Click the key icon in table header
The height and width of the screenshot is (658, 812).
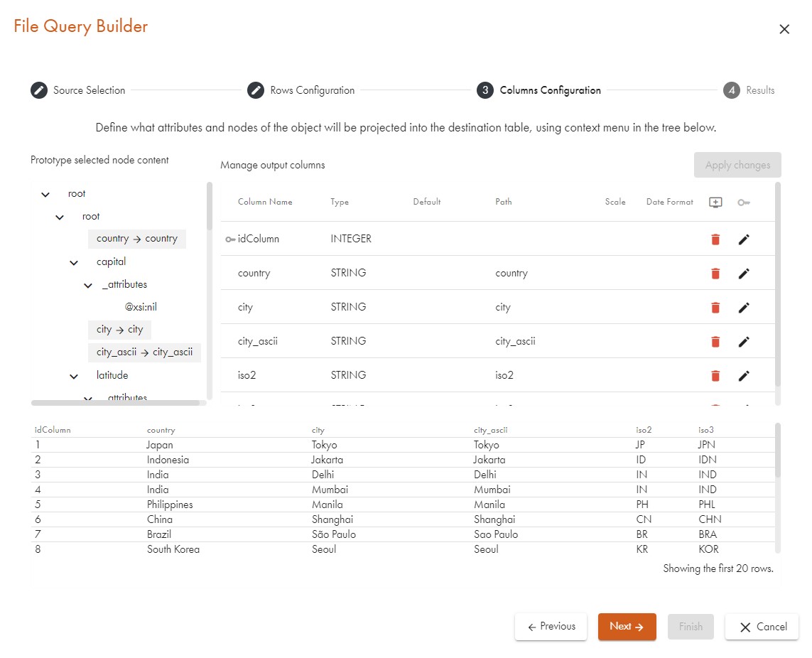click(744, 203)
